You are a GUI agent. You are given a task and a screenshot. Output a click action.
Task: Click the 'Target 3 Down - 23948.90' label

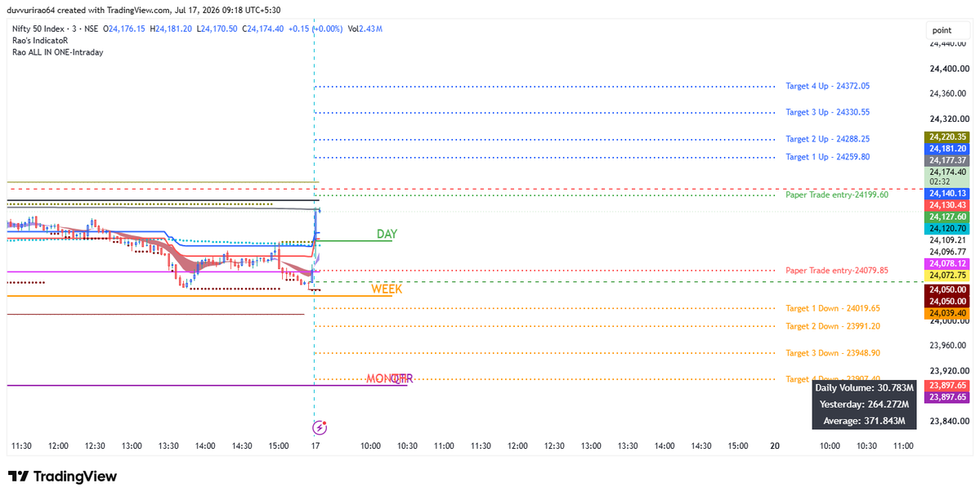coord(833,353)
